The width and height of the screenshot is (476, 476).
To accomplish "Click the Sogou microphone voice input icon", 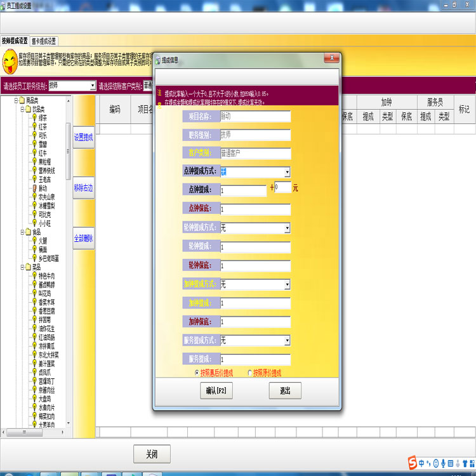I will (x=443, y=463).
